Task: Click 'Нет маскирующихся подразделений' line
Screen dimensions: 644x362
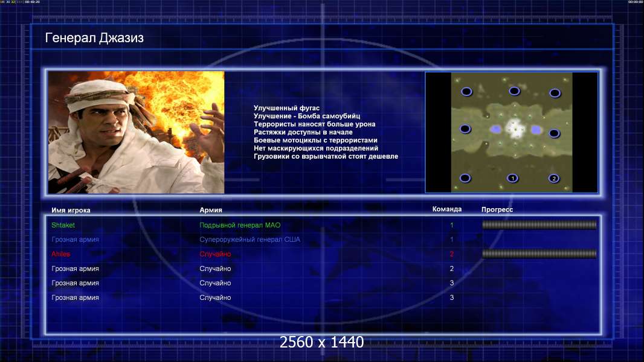Action: (316, 148)
